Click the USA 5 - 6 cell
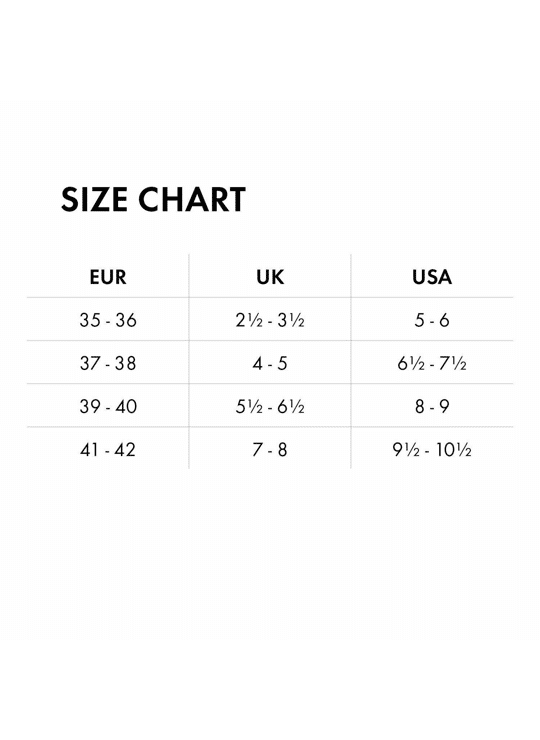This screenshot has height=740, width=540. point(432,320)
